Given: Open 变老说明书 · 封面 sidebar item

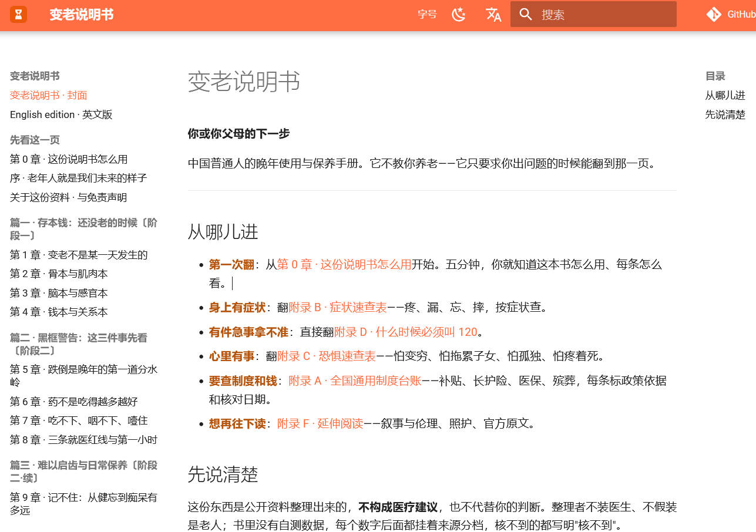Looking at the screenshot, I should click(49, 95).
